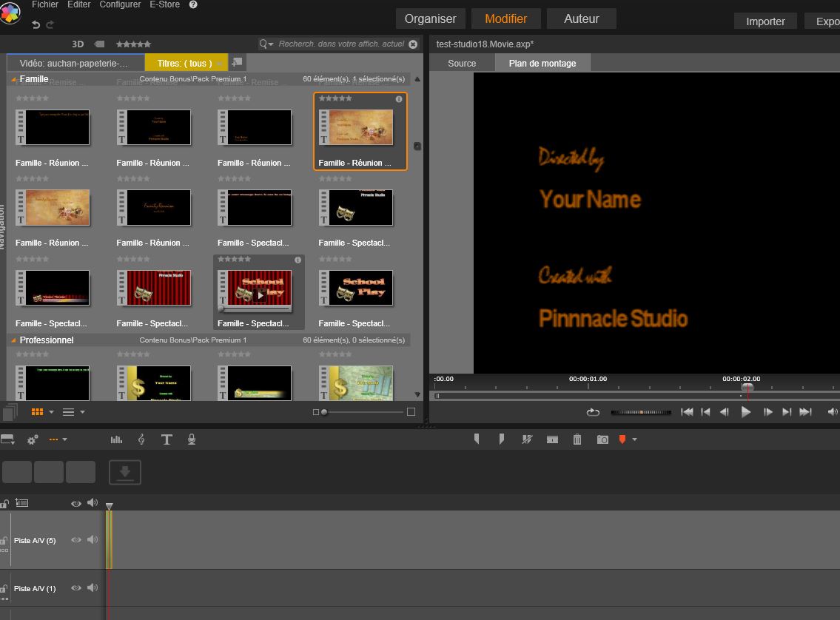Go to the Auteur section
The width and height of the screenshot is (840, 620).
pos(581,18)
